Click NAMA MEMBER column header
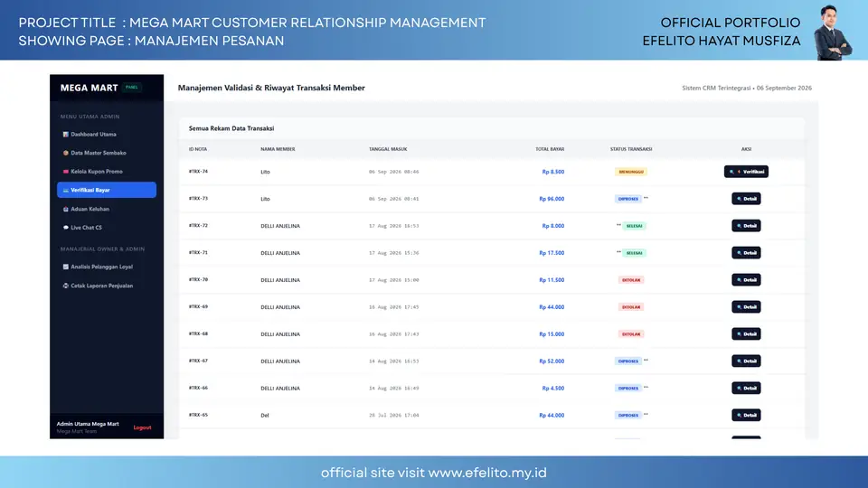The width and height of the screenshot is (868, 488). pyautogui.click(x=278, y=149)
